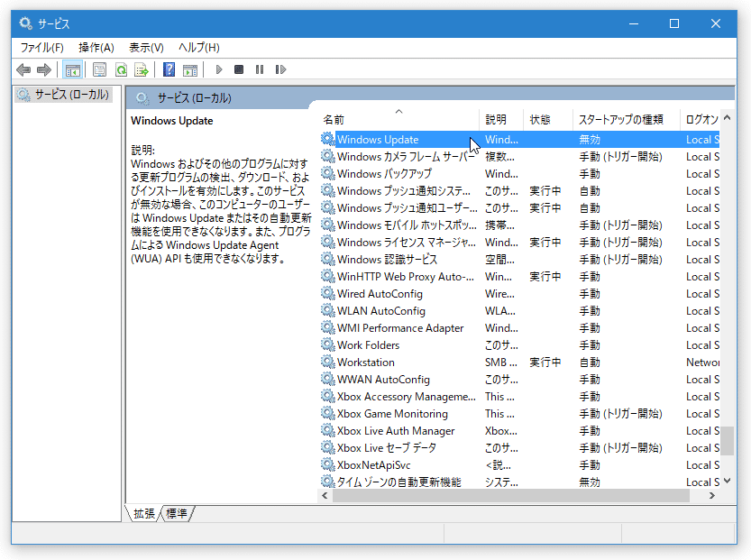751x560 pixels.
Task: Click the Forward arrow toolbar icon
Action: pyautogui.click(x=44, y=70)
